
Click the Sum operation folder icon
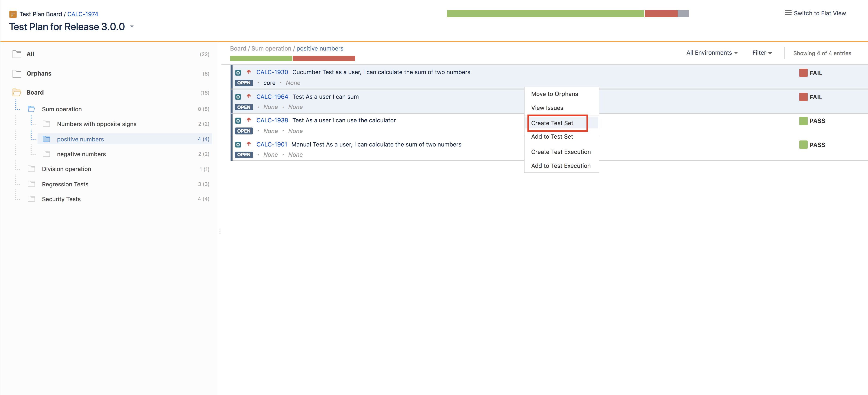pyautogui.click(x=31, y=109)
